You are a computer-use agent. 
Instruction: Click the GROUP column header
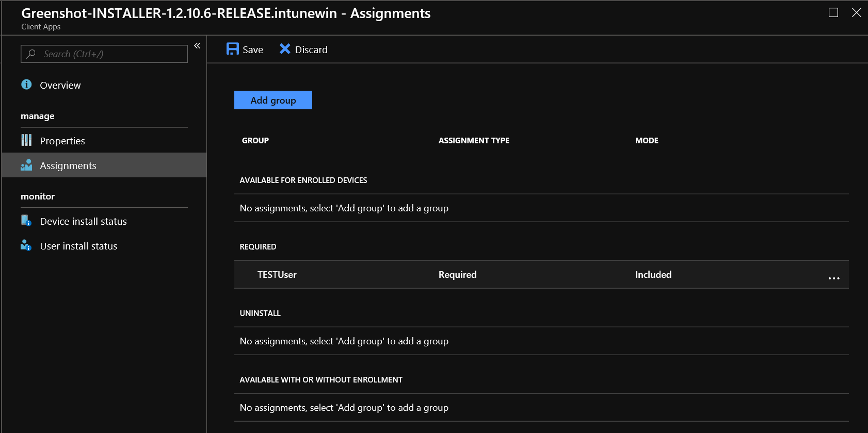pyautogui.click(x=255, y=140)
